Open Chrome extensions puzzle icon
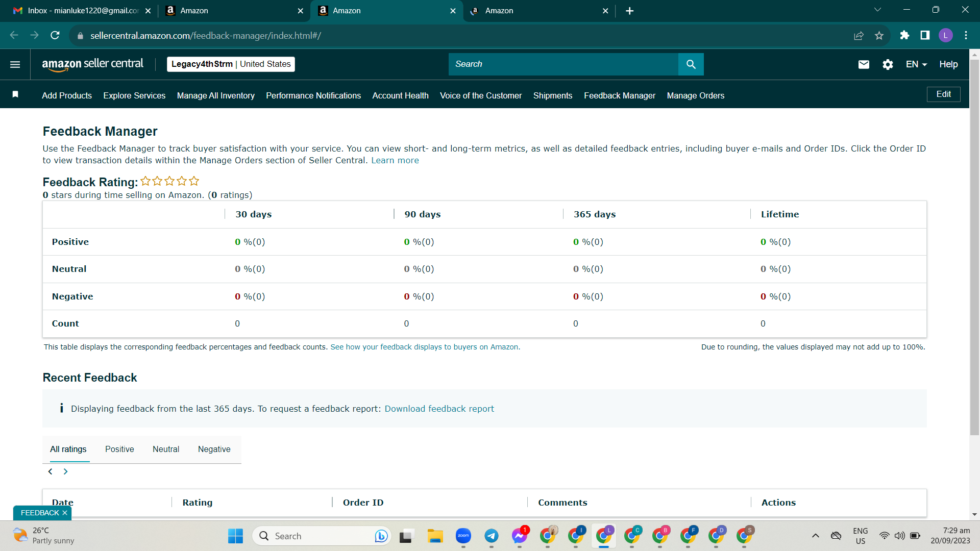Image resolution: width=980 pixels, height=551 pixels. [904, 35]
